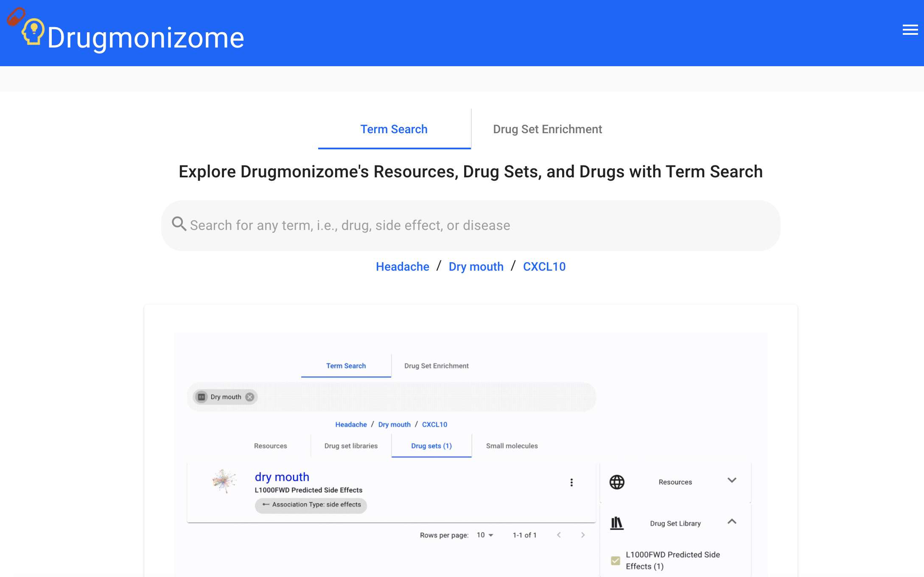Switch to the main Drug Set Enrichment tab
This screenshot has width=924, height=577.
click(x=547, y=129)
